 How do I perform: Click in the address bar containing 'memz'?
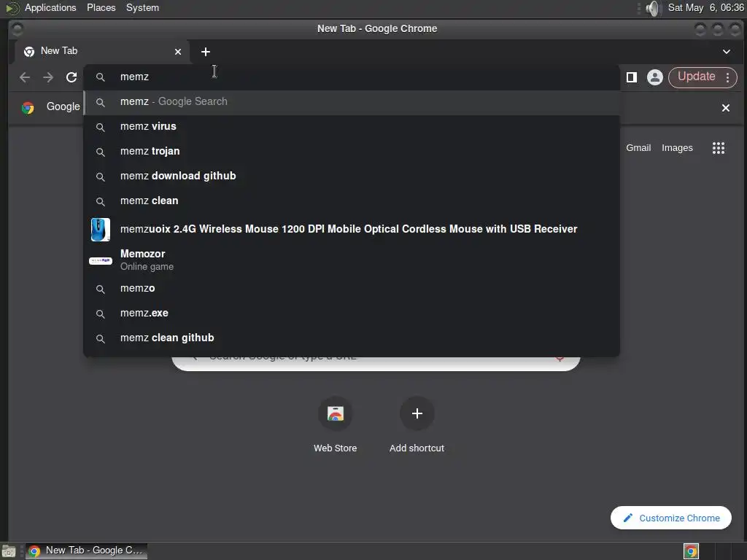pyautogui.click(x=352, y=77)
